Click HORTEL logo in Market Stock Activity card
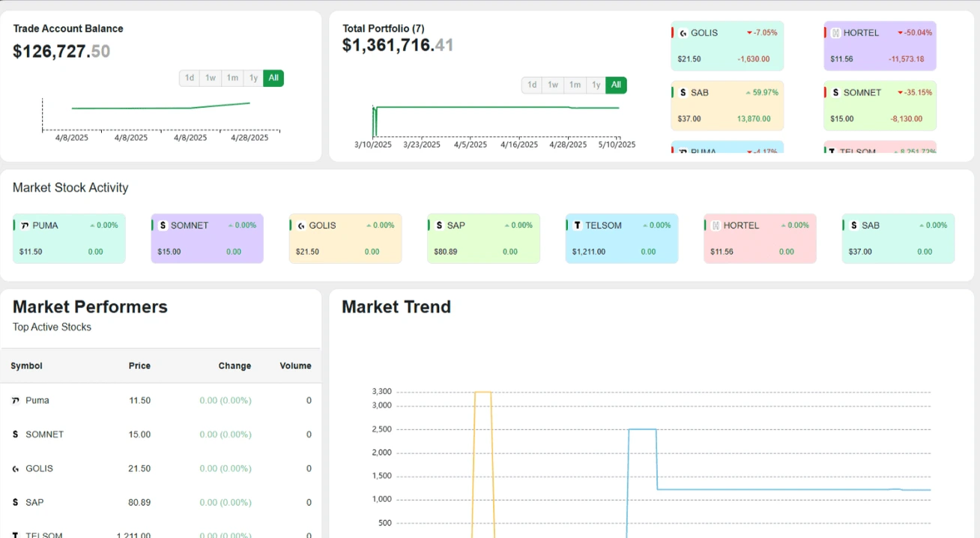 tap(716, 226)
